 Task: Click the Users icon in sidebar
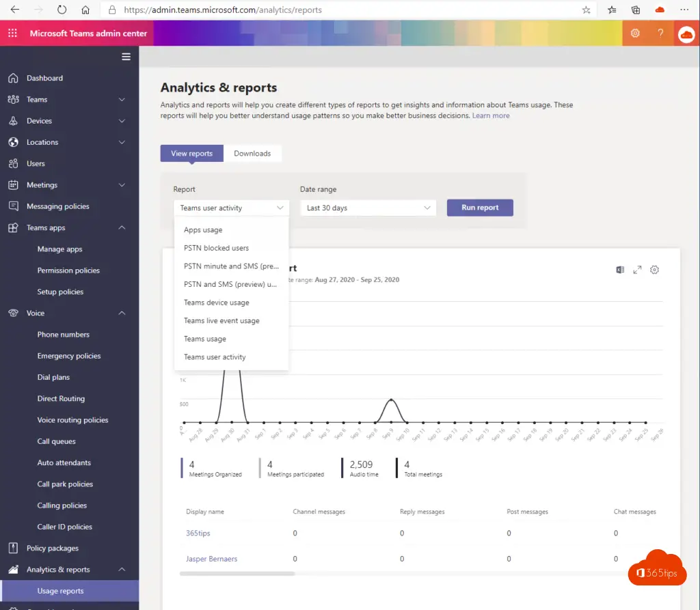(x=14, y=164)
